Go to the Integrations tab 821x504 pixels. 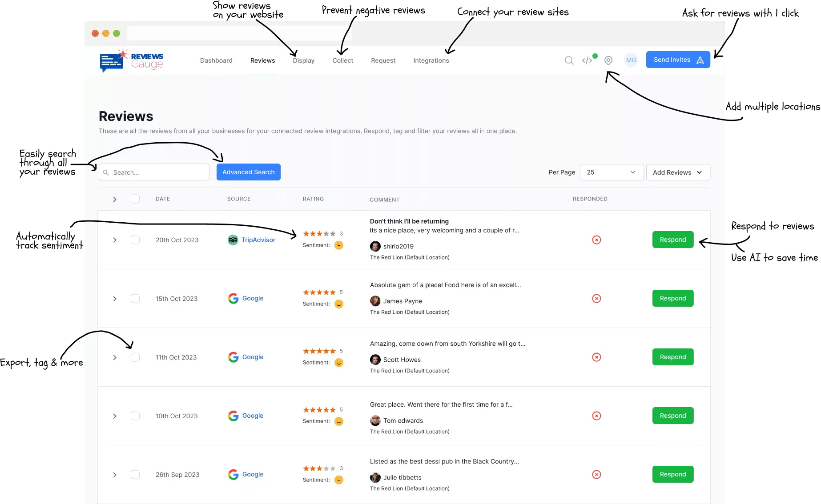[431, 60]
